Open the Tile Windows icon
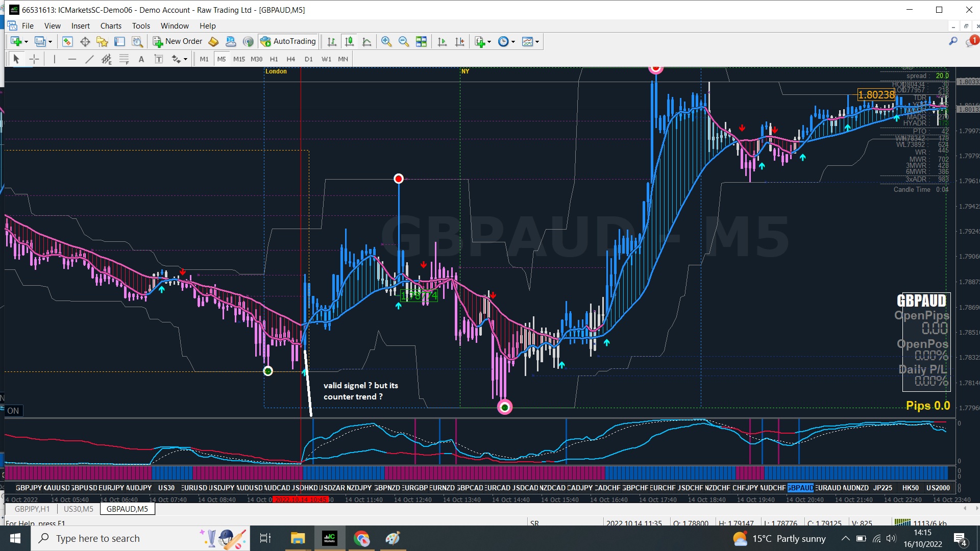This screenshot has width=980, height=551. click(x=421, y=42)
